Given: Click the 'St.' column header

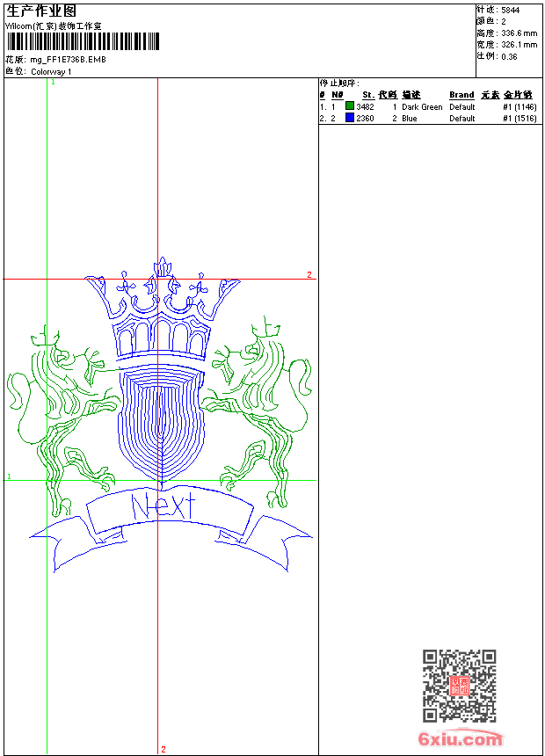Looking at the screenshot, I should tap(368, 95).
